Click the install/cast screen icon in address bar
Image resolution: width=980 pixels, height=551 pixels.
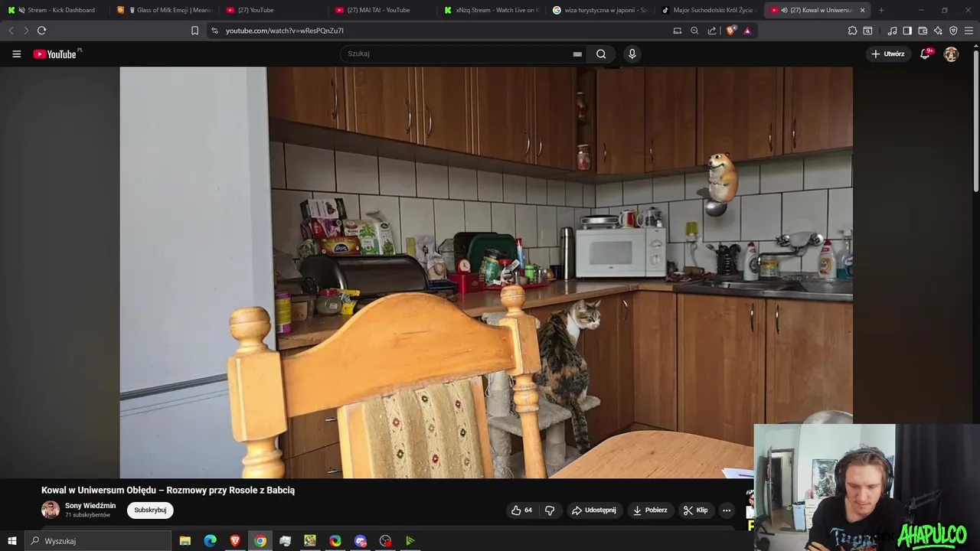pyautogui.click(x=677, y=31)
